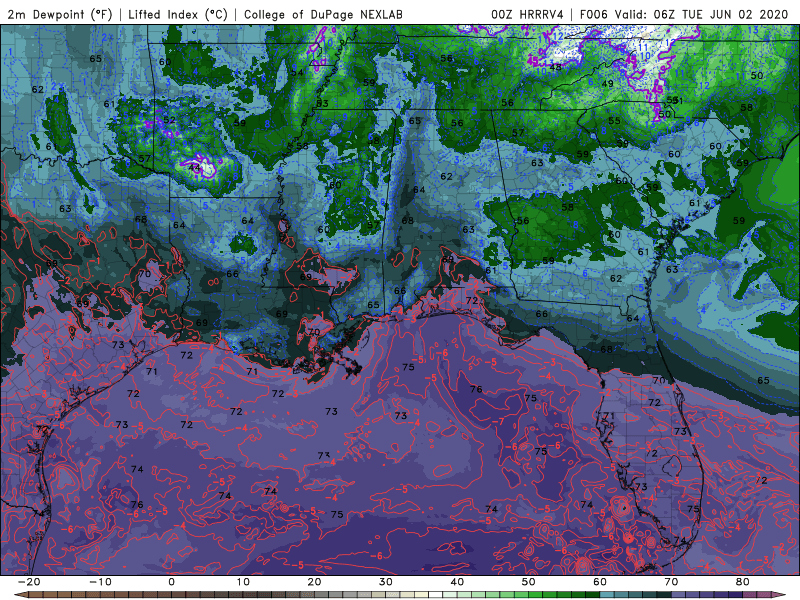Screen dimensions: 800x600
Task: Click the 44 dewpoint value on the map
Action: point(194,168)
